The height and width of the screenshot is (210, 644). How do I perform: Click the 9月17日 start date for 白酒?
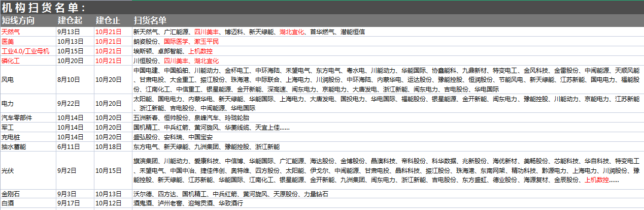(x=75, y=204)
